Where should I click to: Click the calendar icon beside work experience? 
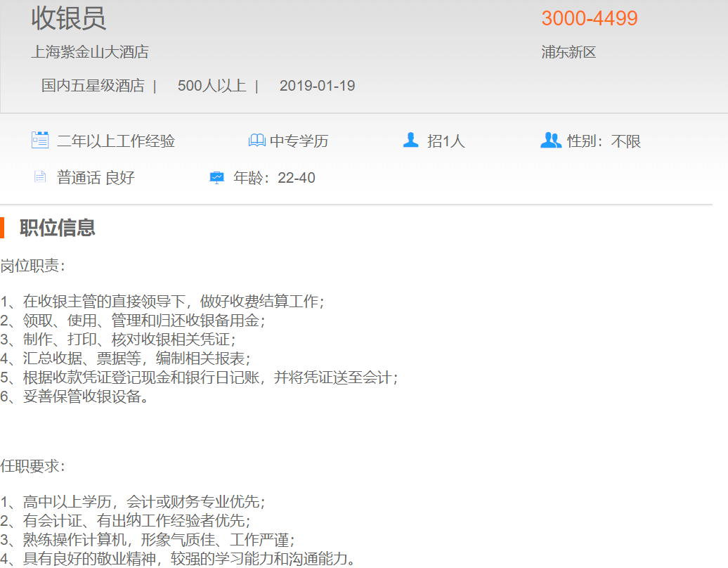coord(40,140)
